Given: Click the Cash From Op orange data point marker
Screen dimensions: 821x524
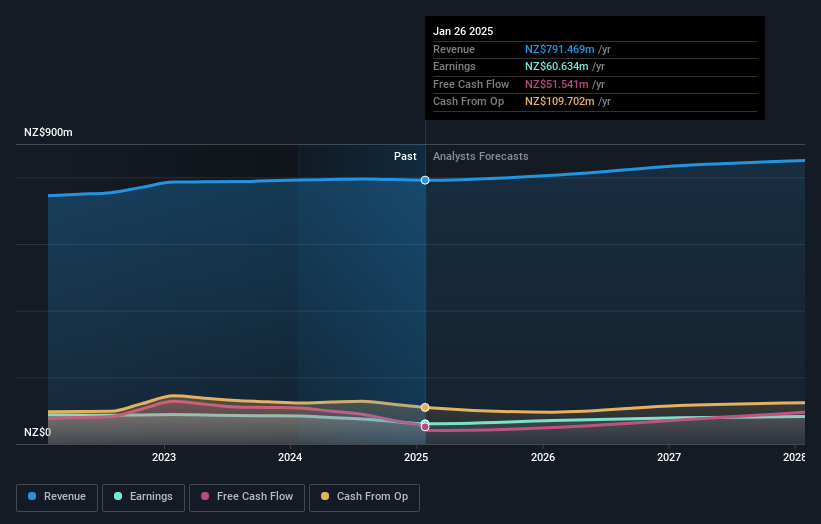Looking at the screenshot, I should [425, 407].
